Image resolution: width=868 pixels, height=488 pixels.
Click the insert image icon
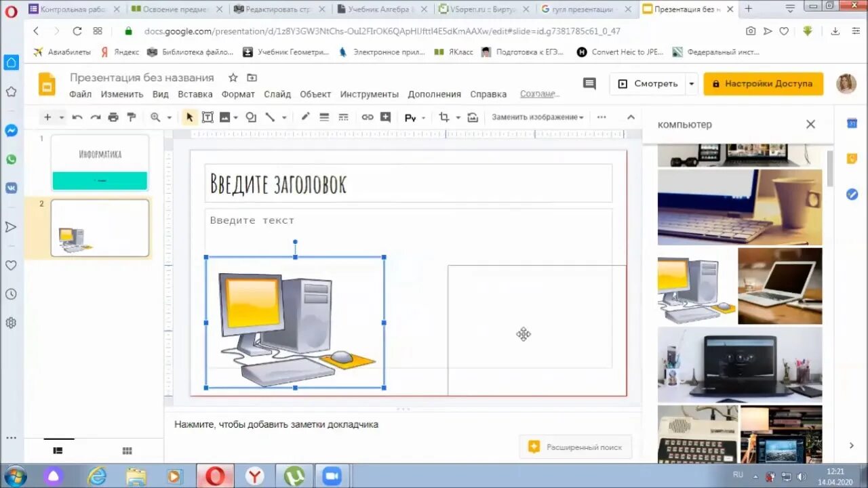(225, 117)
